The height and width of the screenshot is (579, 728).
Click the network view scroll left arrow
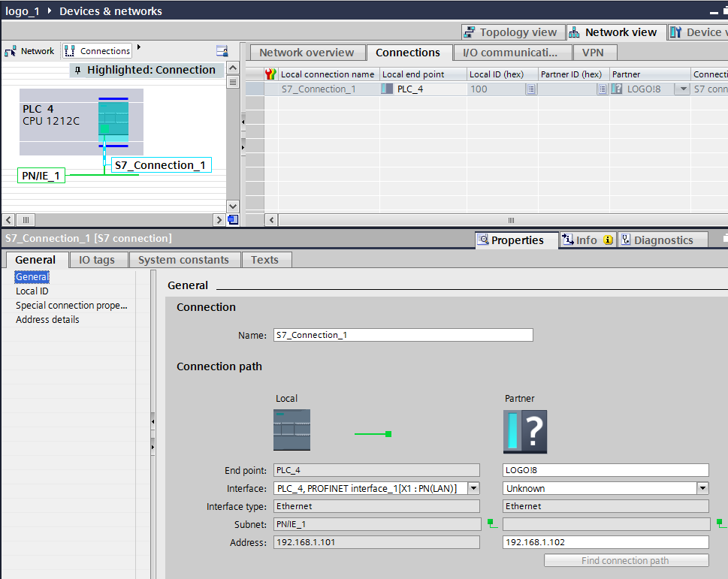8,220
